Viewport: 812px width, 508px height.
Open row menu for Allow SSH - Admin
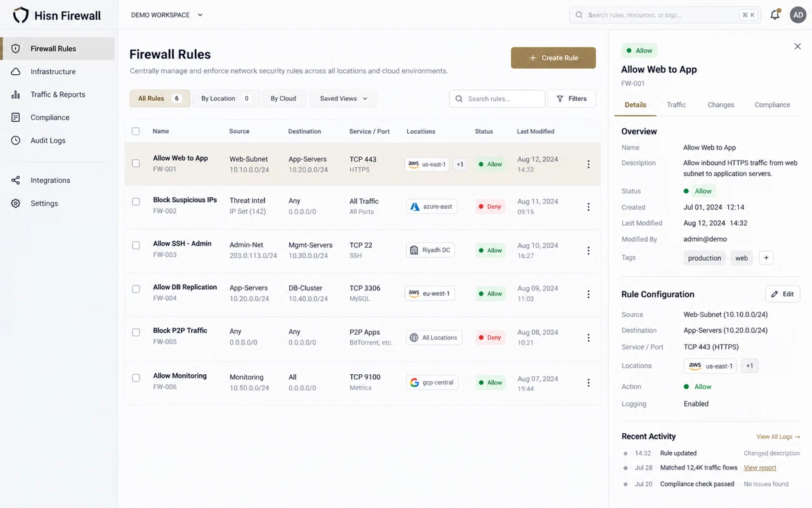pos(588,251)
